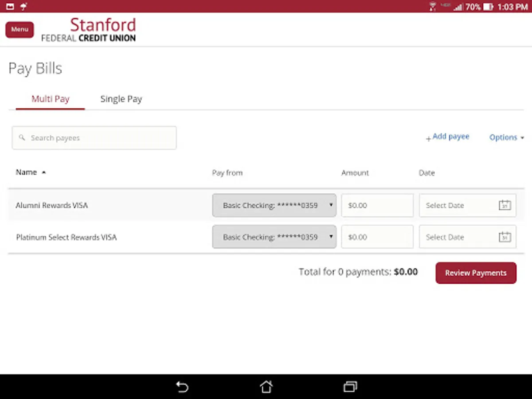
Task: Click the Amount column header
Action: (x=355, y=173)
